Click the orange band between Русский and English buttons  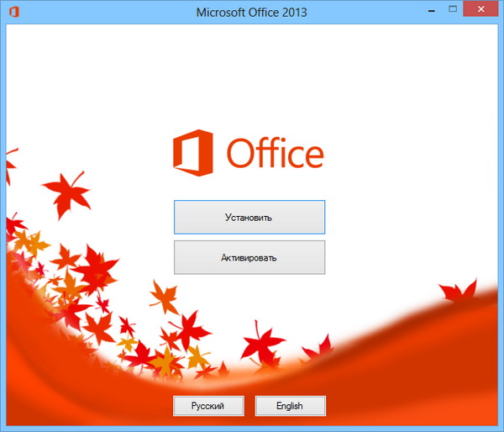(251, 406)
